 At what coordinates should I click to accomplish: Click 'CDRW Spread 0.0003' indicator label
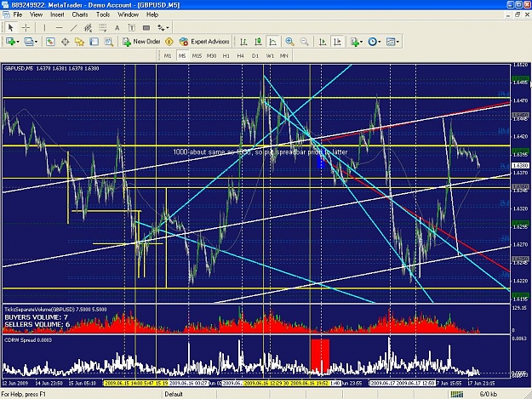(28, 340)
